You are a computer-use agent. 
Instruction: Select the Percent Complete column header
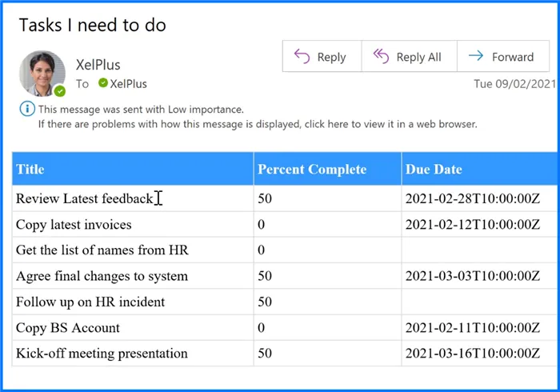click(x=311, y=169)
